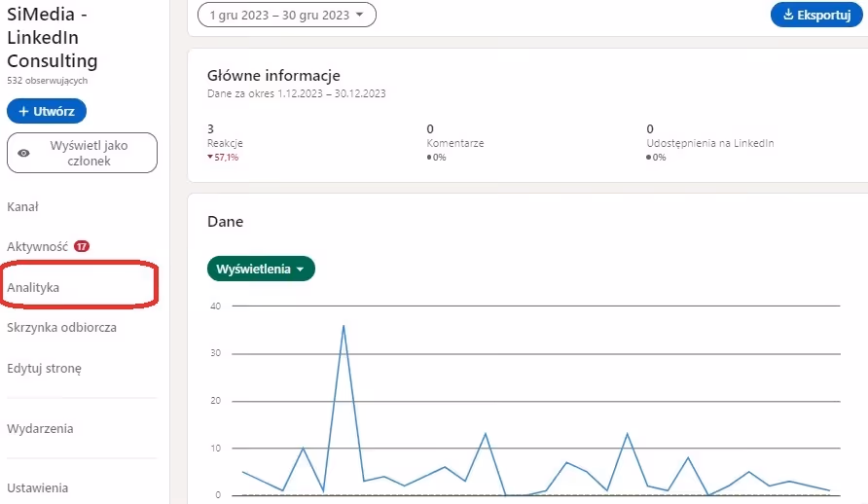868x504 pixels.
Task: Click the Reakcje count 3
Action: [x=210, y=128]
